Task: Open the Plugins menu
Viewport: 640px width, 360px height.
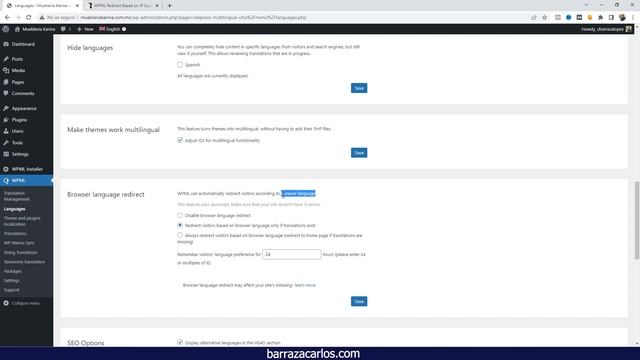Action: tap(19, 120)
